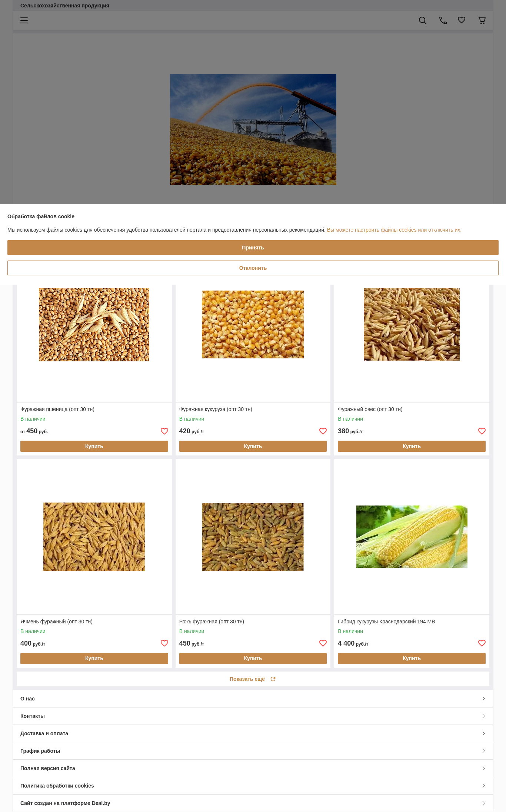This screenshot has height=812, width=506.
Task: Open favorites heart icon in header
Action: 462,20
